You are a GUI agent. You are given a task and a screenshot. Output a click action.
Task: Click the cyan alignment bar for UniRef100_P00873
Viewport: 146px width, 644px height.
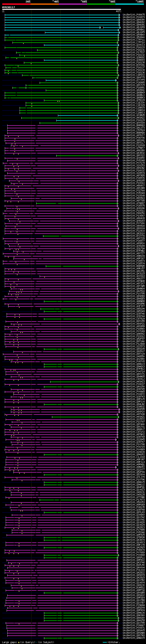tap(62, 17)
